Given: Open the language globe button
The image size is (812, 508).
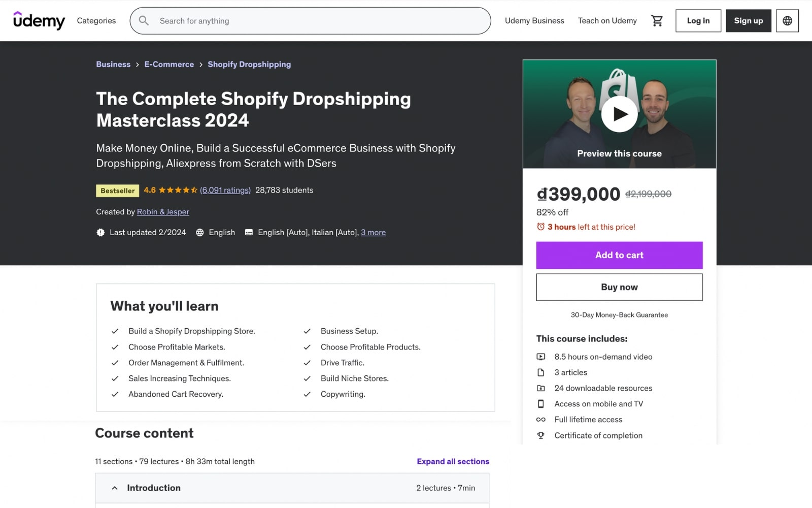Looking at the screenshot, I should (x=787, y=21).
